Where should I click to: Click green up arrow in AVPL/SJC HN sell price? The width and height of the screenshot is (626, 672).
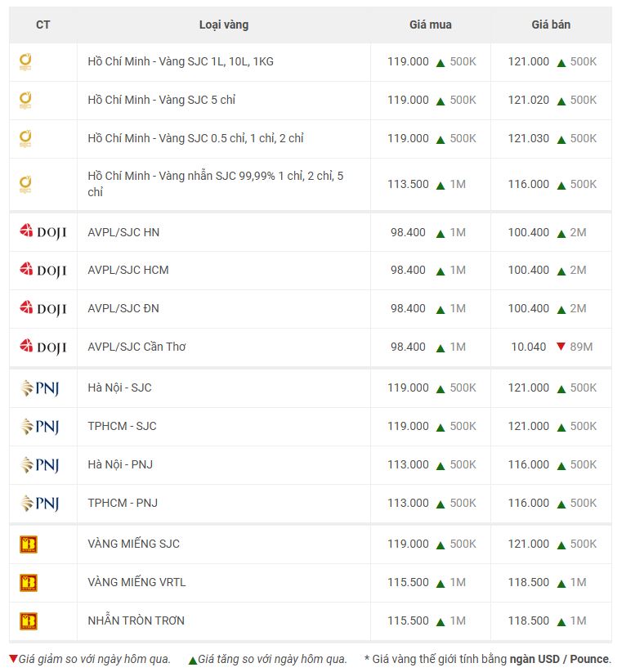(x=561, y=234)
